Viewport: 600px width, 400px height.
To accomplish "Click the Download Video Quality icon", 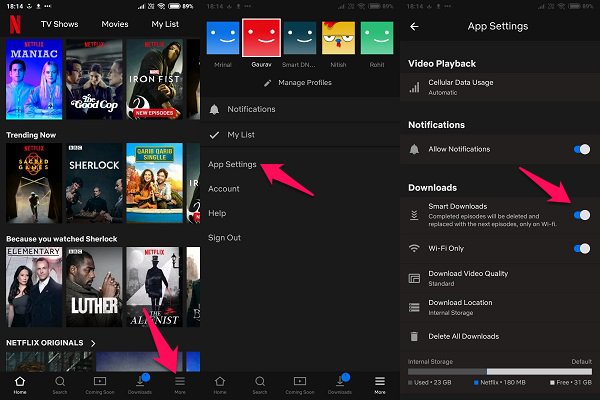I will click(414, 278).
